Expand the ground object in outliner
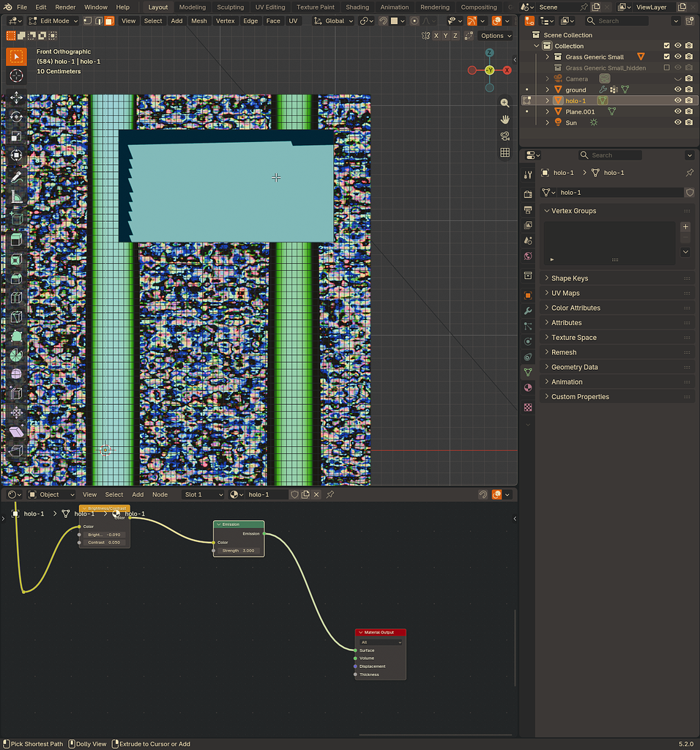 tap(548, 90)
